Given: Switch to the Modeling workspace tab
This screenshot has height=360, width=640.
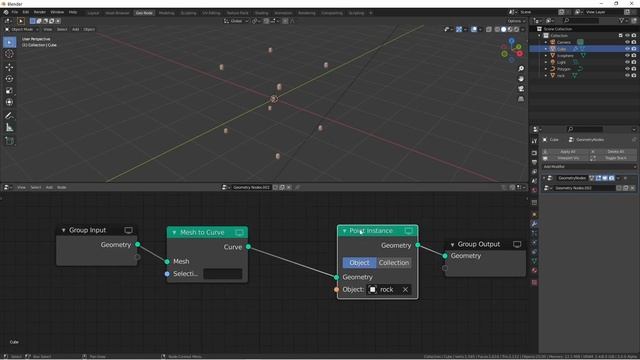Looking at the screenshot, I should pos(167,13).
